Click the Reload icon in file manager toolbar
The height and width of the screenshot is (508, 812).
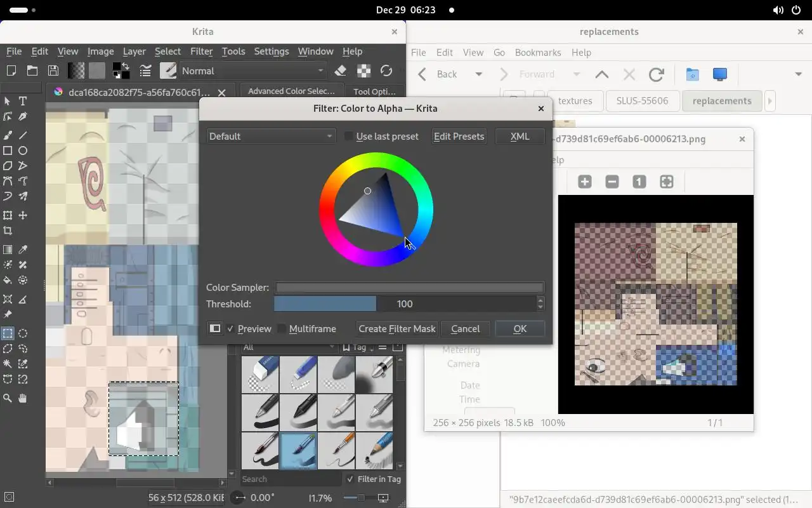click(656, 74)
